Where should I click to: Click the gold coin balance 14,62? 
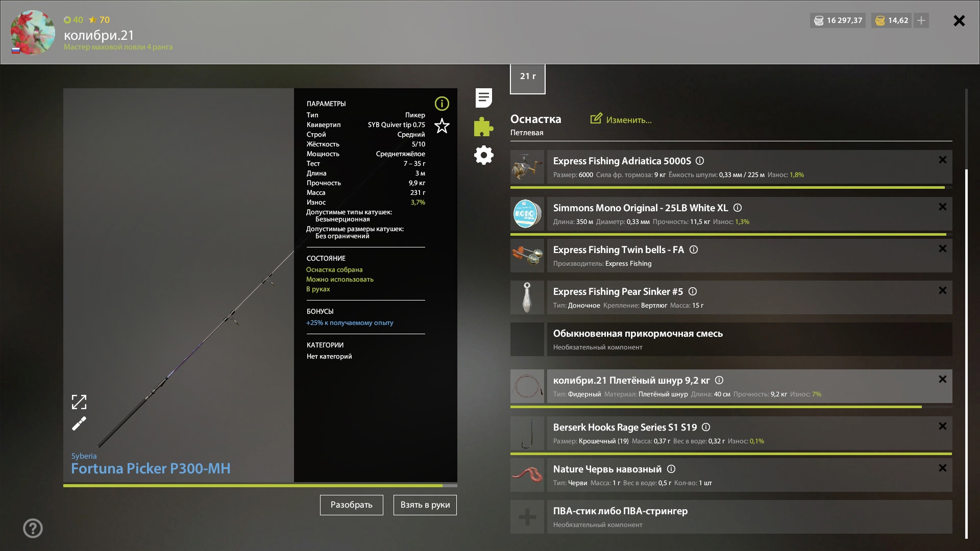(x=892, y=20)
